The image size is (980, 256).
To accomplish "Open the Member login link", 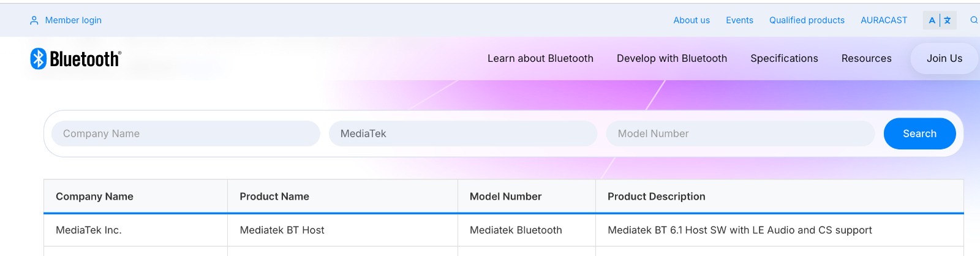I will [73, 20].
